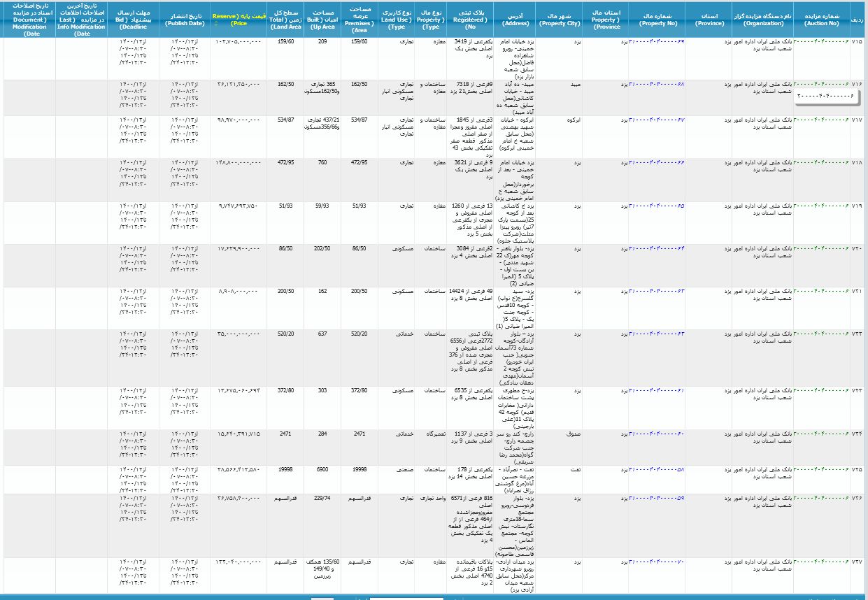Open the green auction number link in row 718
The width and height of the screenshot is (868, 600).
[x=821, y=162]
